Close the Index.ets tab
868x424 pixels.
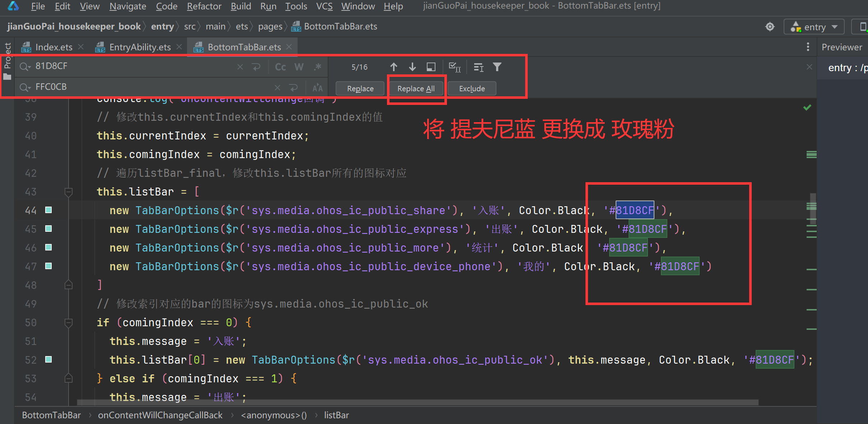pyautogui.click(x=81, y=47)
